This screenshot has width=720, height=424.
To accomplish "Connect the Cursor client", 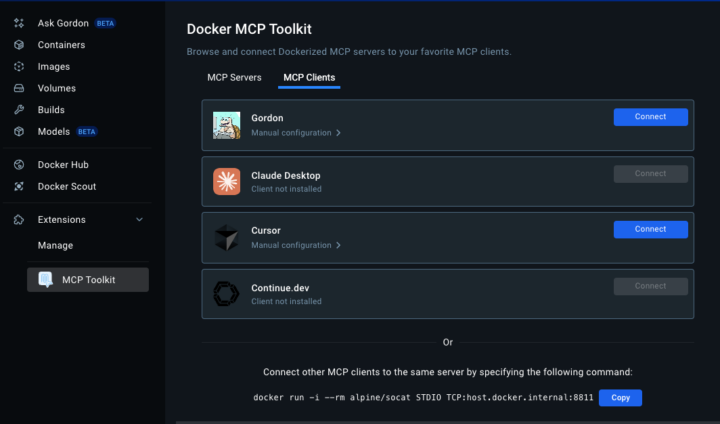I will tap(651, 229).
